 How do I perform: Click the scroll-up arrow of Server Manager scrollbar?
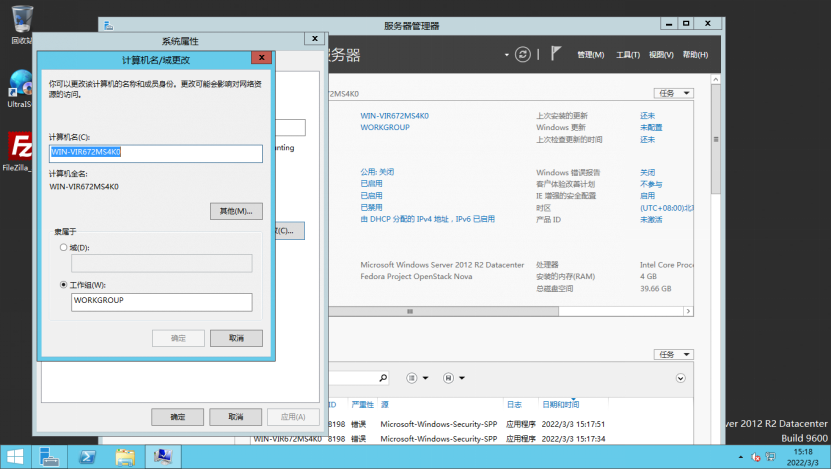715,79
